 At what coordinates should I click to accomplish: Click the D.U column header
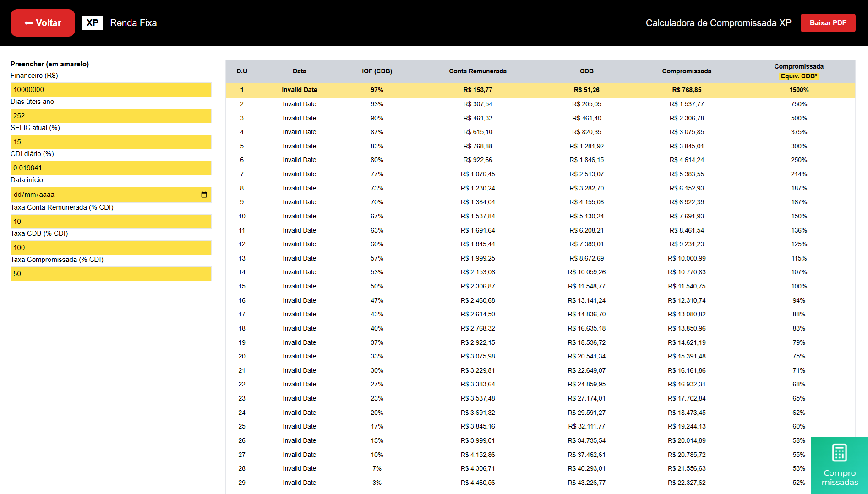pos(242,71)
